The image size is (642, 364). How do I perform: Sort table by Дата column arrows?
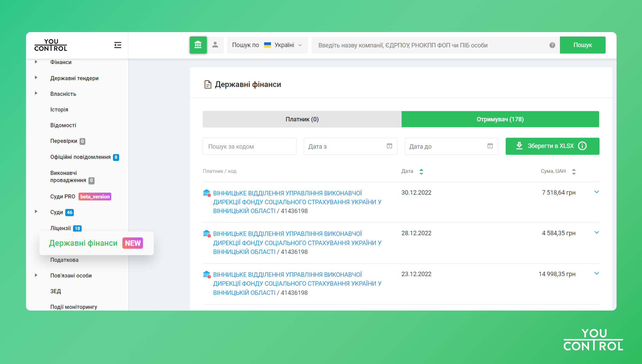421,172
